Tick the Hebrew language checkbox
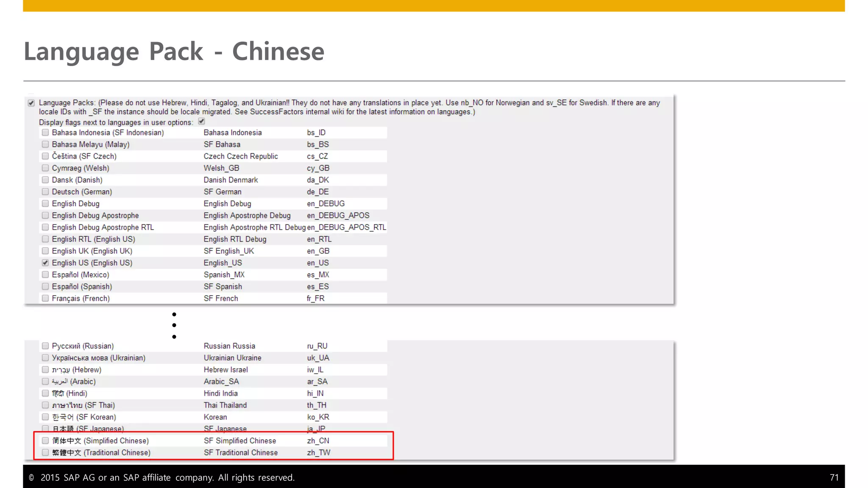The width and height of the screenshot is (868, 488). pos(45,370)
